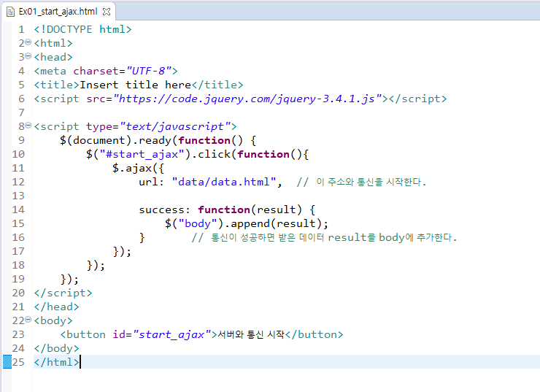
Task: Close the Ex01_start_ajax.html tab
Action: click(x=107, y=12)
